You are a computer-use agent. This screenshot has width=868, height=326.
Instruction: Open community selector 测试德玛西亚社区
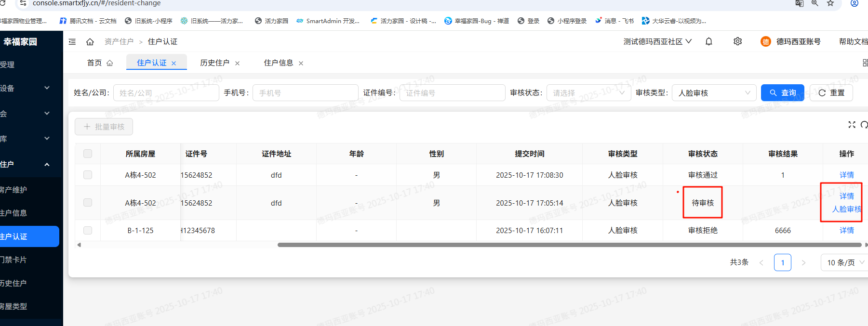click(657, 41)
